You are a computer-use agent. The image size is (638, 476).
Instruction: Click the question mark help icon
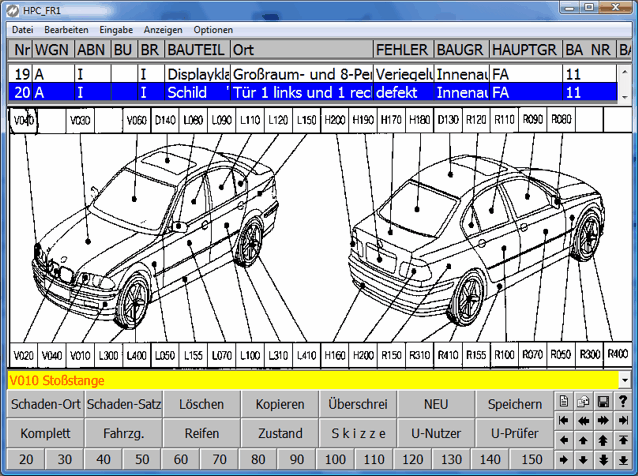(623, 401)
